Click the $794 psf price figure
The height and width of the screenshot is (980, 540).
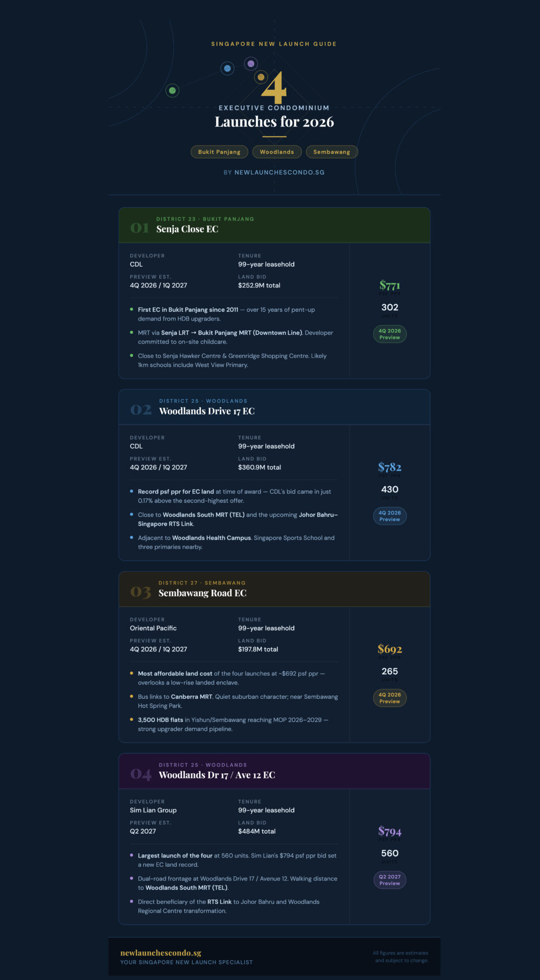[x=390, y=831]
